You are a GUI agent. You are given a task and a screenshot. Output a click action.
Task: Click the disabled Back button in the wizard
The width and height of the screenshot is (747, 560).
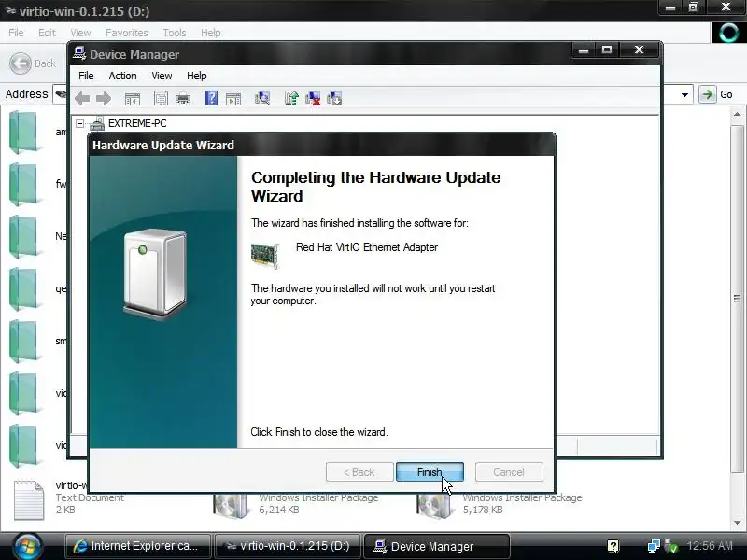coord(359,472)
